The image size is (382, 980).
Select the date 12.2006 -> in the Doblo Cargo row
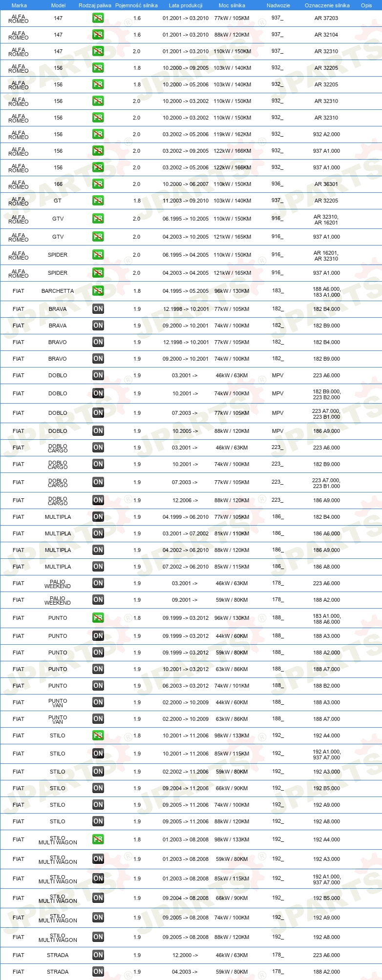pyautogui.click(x=185, y=500)
